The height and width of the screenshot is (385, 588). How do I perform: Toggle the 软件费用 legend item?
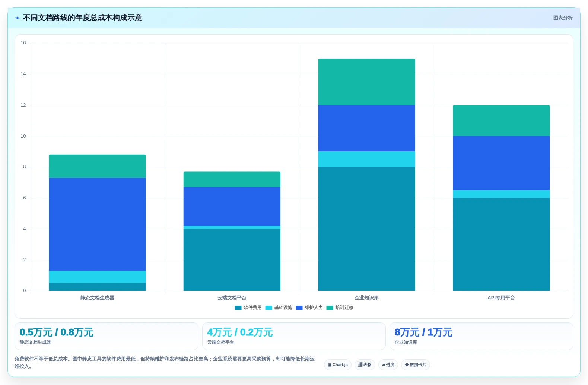(248, 307)
